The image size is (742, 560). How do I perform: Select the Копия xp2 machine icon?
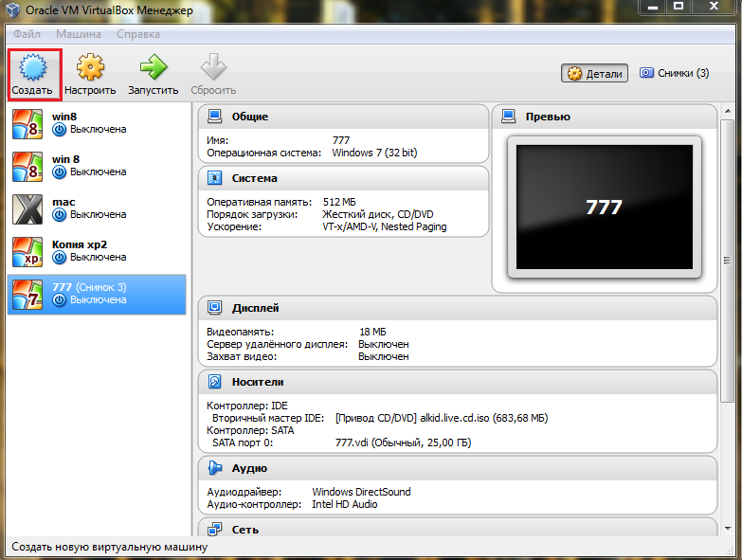click(x=27, y=252)
